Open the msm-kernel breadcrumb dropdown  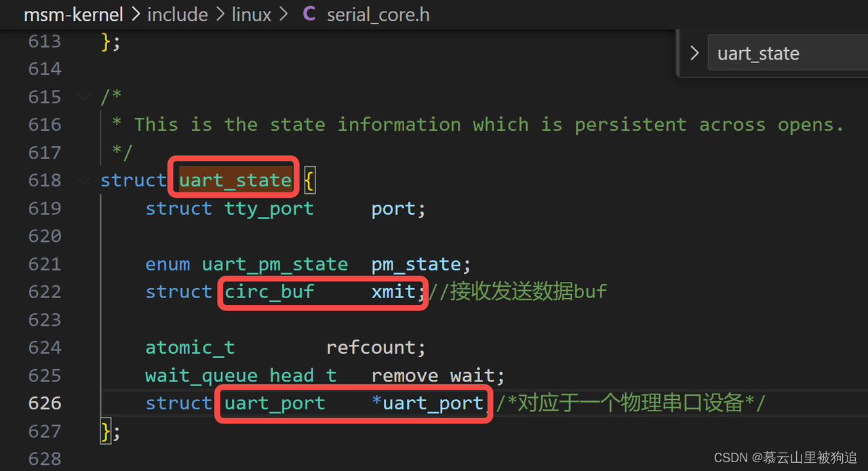pos(73,14)
